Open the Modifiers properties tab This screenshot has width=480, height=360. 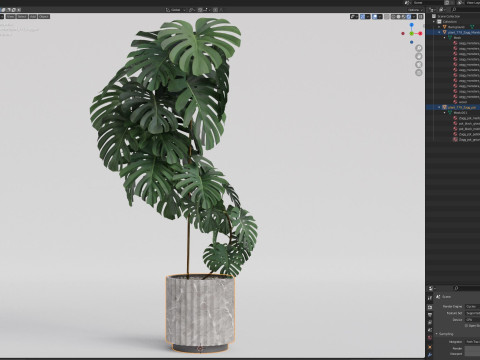pyautogui.click(x=430, y=355)
